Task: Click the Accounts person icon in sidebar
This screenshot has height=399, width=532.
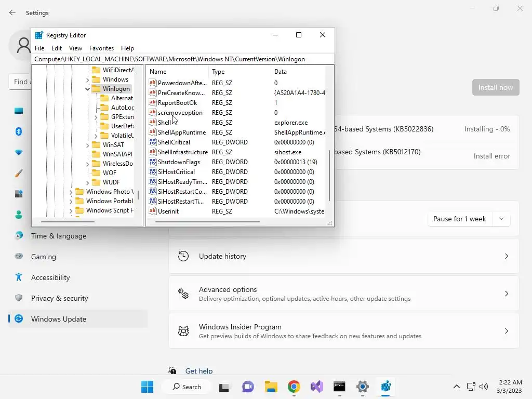Action: 19,215
